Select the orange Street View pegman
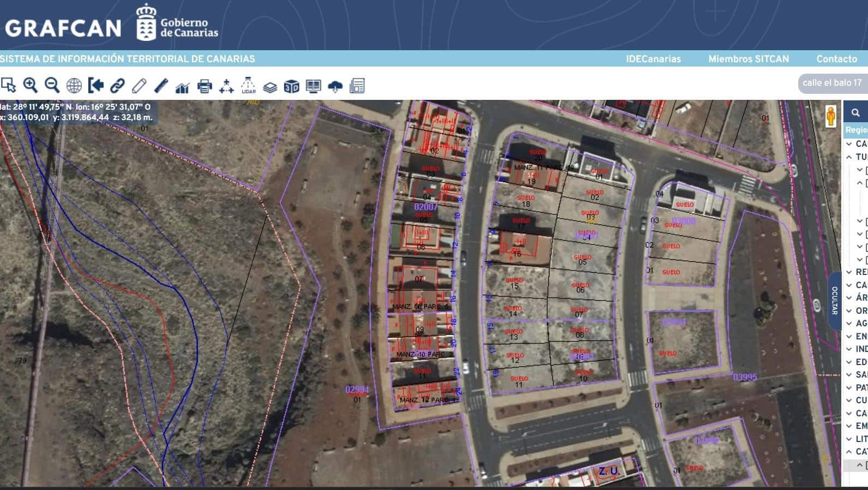The width and height of the screenshot is (868, 490). click(x=830, y=117)
